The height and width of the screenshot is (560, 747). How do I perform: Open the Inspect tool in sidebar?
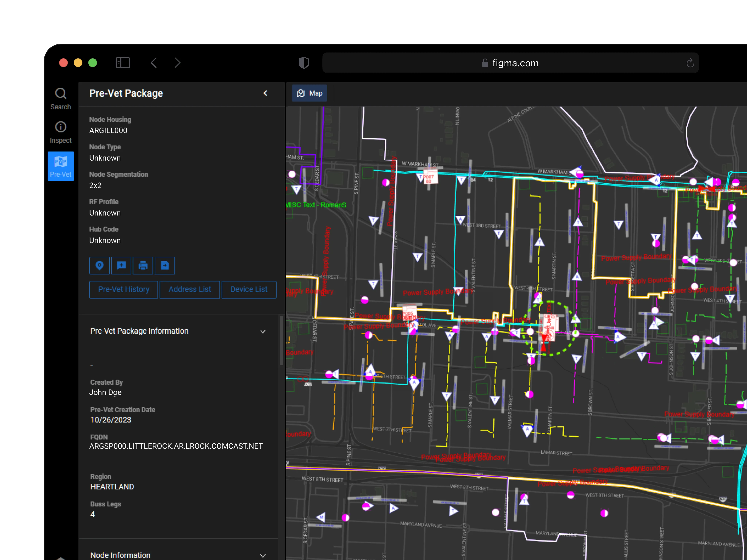tap(61, 132)
